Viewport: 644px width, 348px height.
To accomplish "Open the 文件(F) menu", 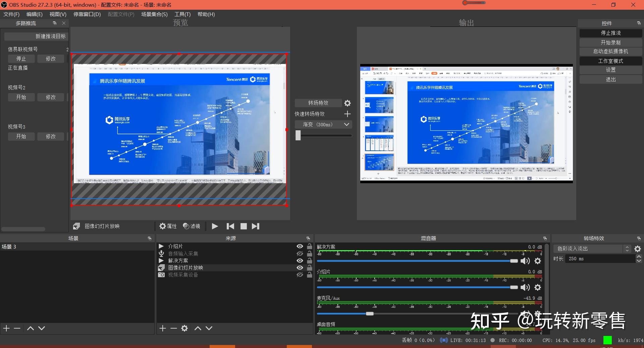I will (11, 14).
